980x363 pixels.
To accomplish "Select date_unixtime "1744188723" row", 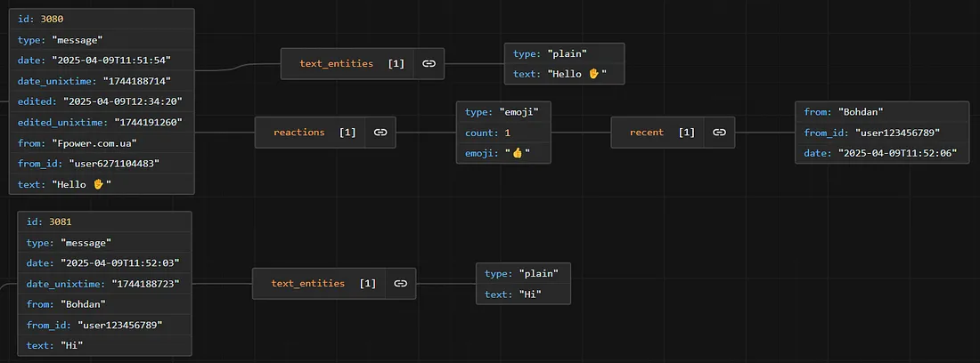I will 104,283.
